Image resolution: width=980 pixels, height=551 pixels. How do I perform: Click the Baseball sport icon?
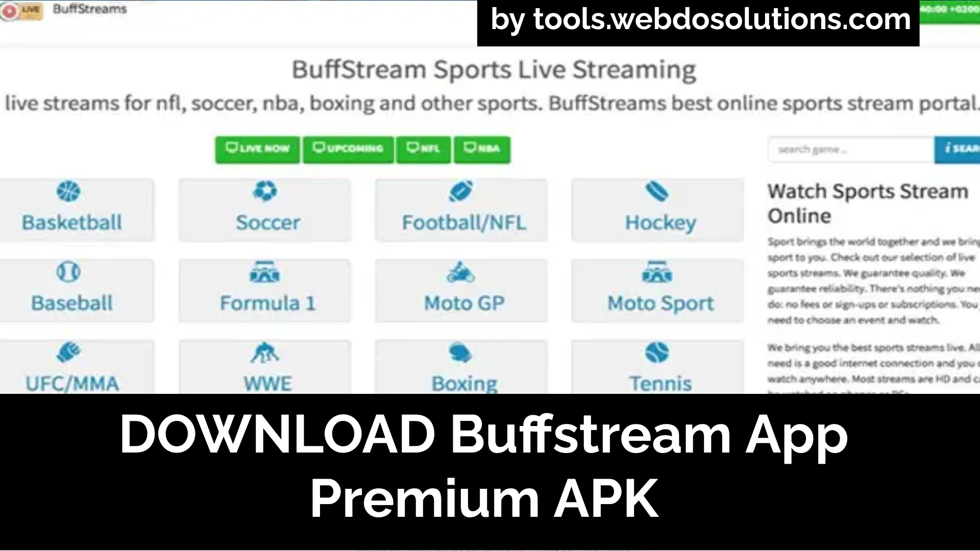67,272
